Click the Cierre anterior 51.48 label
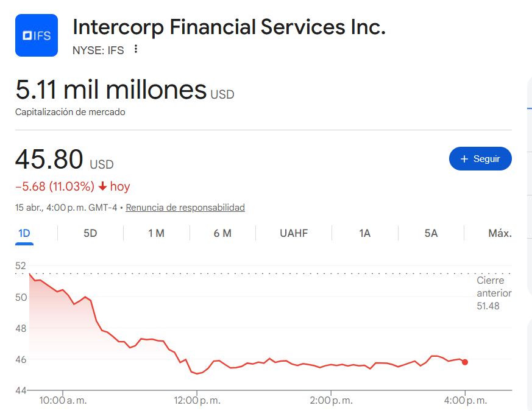 click(494, 293)
